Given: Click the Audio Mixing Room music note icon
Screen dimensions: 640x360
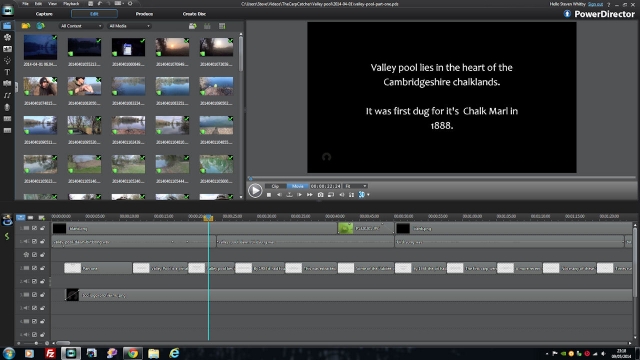Looking at the screenshot, I should coord(7,95).
